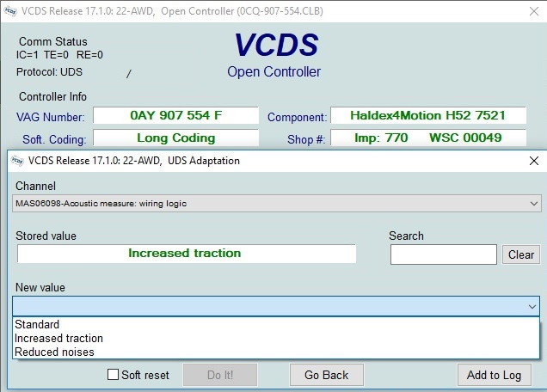Click the Stored value label
547x392 pixels.
click(46, 236)
